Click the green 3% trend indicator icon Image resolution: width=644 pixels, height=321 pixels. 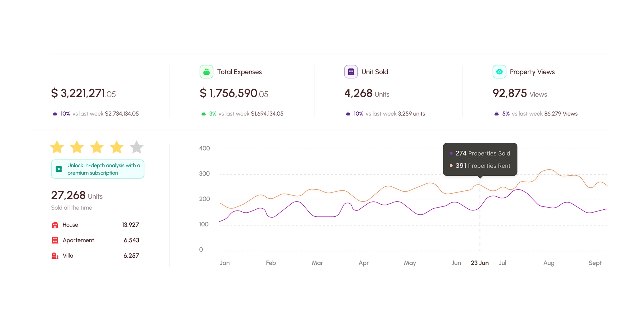(203, 114)
